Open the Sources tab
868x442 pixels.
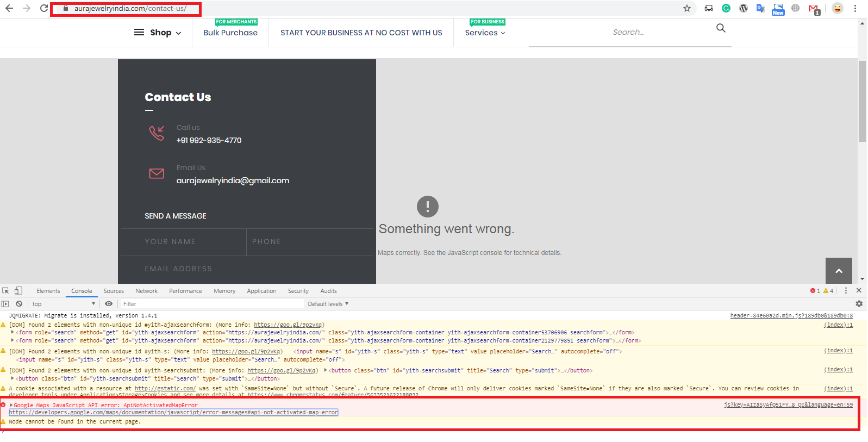(x=114, y=291)
